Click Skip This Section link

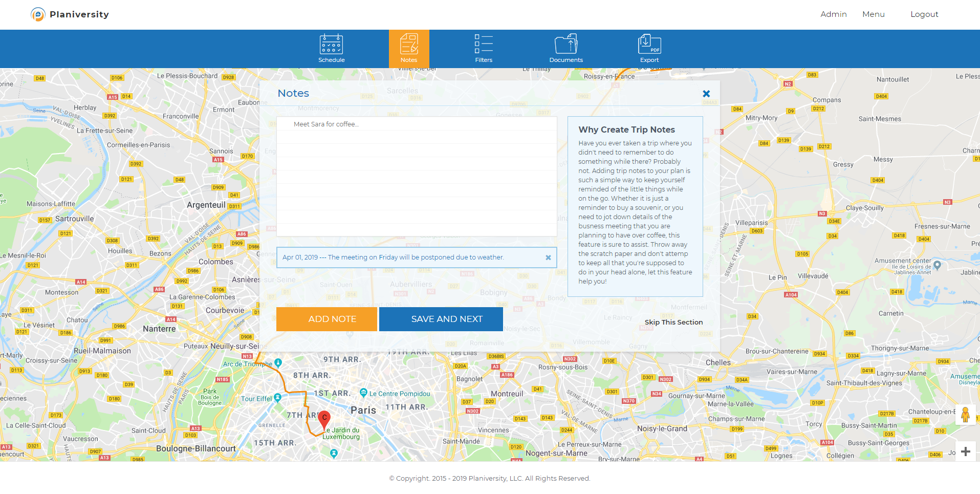click(673, 322)
